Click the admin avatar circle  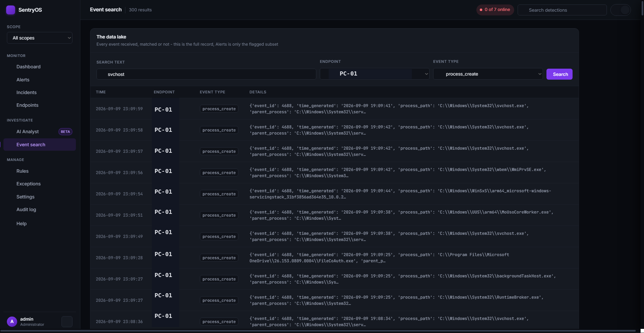tap(12, 322)
